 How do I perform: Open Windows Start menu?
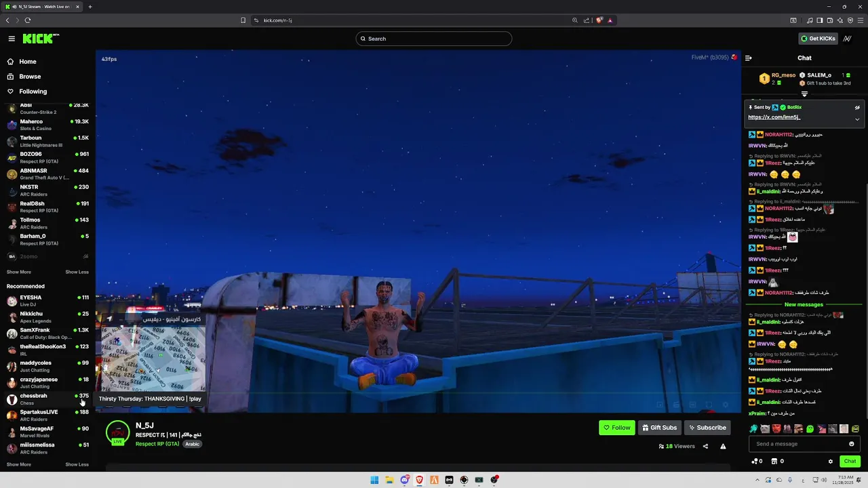374,480
